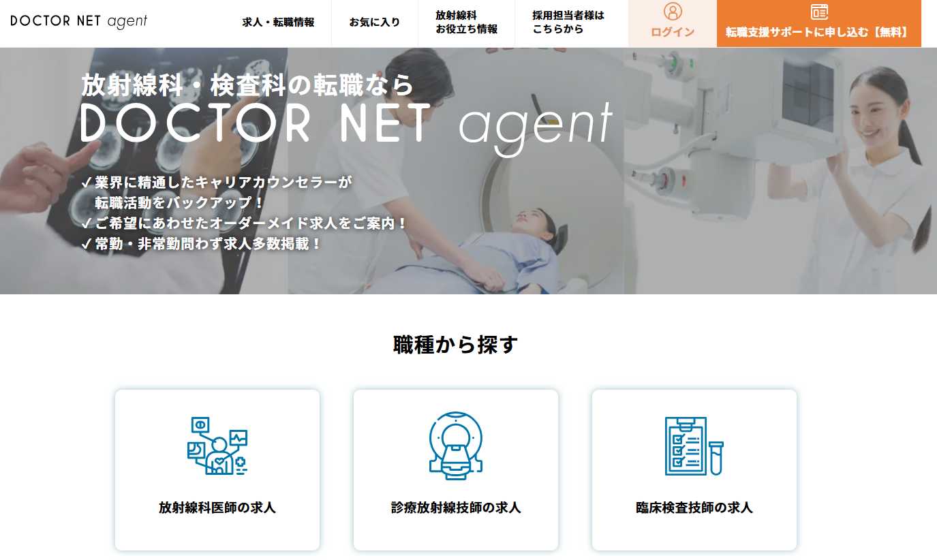Open 診療放射線技師の求人 link
The width and height of the screenshot is (937, 560).
pos(456,508)
